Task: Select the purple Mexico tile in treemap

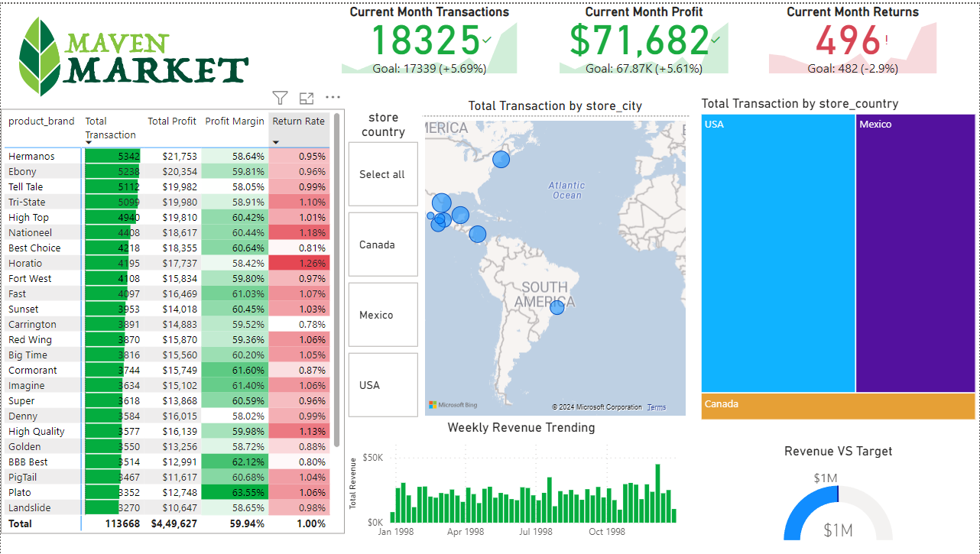Action: (x=915, y=254)
